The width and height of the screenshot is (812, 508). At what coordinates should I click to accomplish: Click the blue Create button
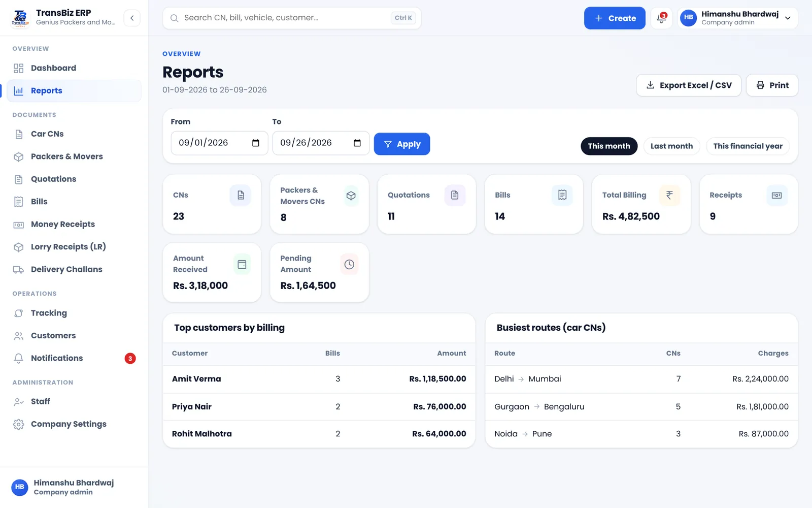tap(615, 18)
